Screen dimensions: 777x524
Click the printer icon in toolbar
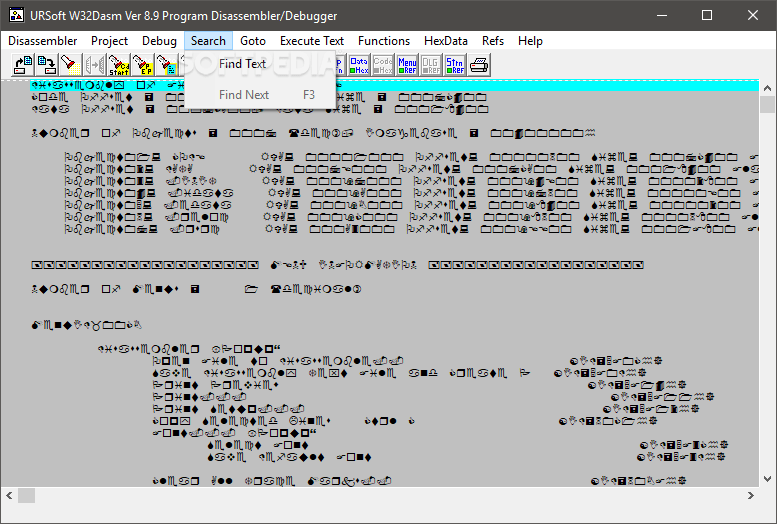[x=479, y=65]
